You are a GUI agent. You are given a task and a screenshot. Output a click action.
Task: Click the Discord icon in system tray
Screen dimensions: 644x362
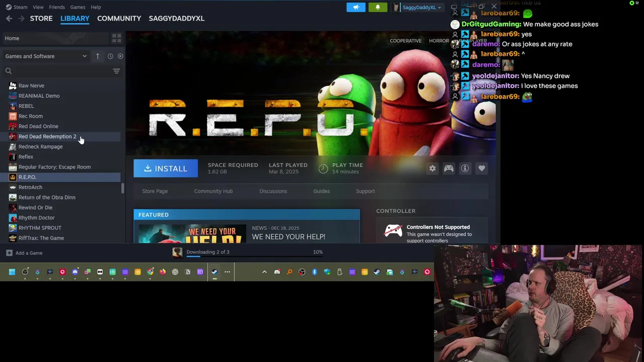click(x=277, y=272)
